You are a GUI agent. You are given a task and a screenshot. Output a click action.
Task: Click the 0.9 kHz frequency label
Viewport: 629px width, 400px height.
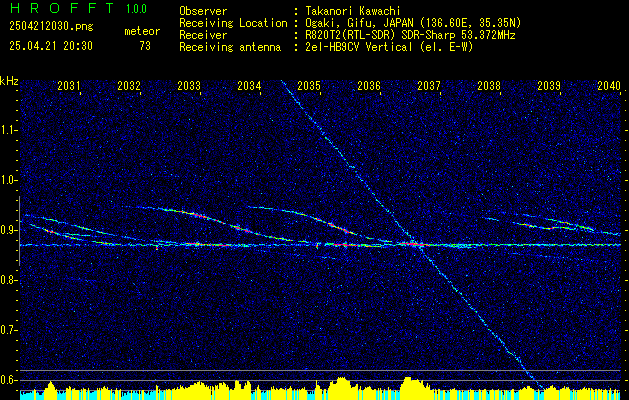[7, 230]
